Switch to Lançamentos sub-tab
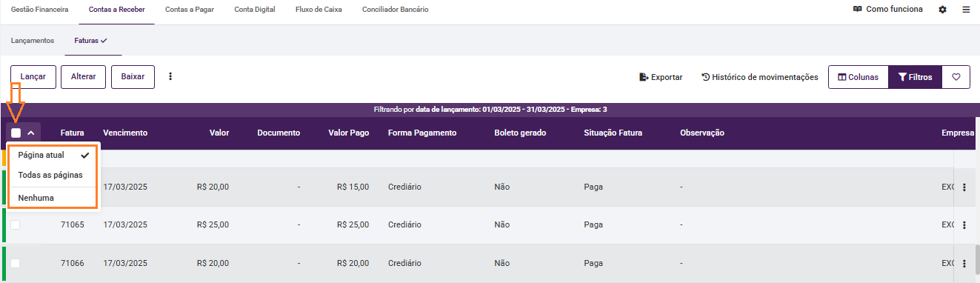Image resolution: width=980 pixels, height=283 pixels. tap(33, 41)
